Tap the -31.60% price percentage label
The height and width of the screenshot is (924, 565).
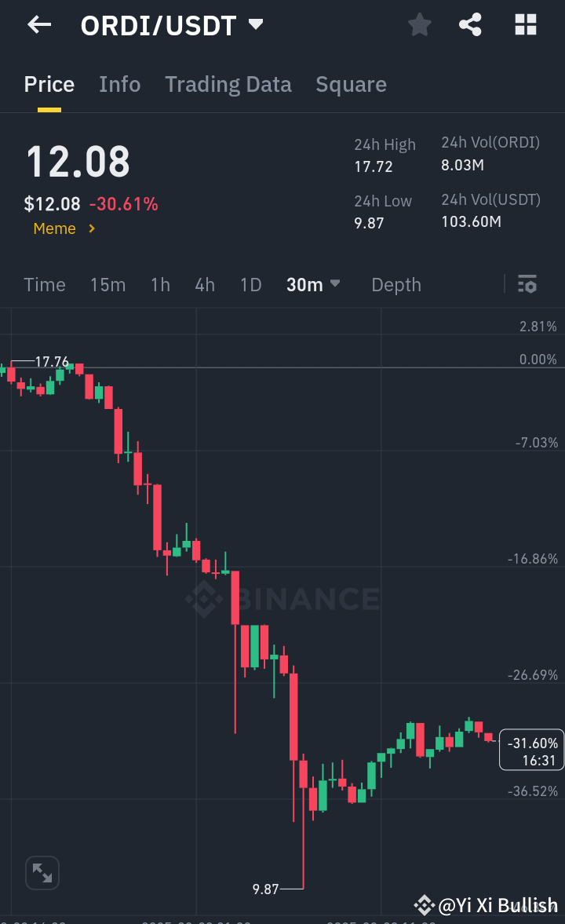pos(530,749)
